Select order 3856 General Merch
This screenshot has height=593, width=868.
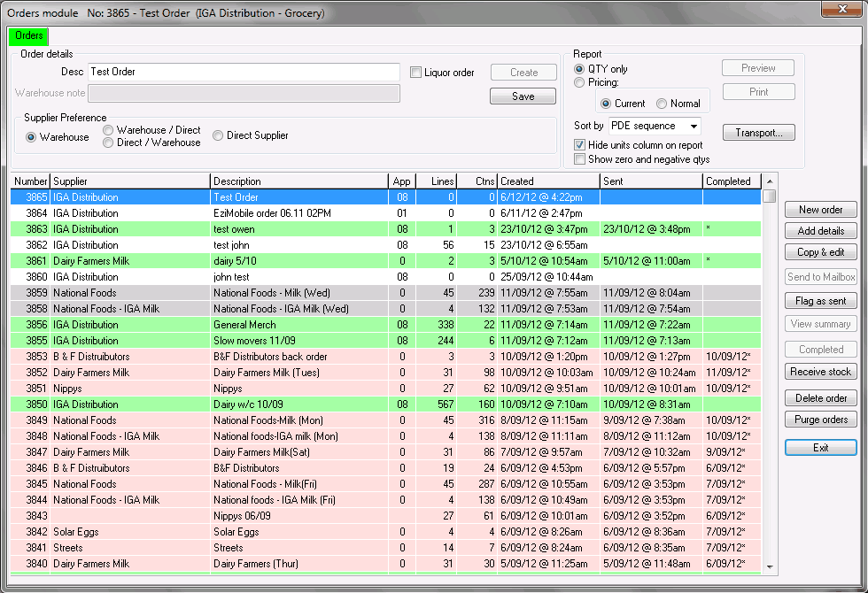point(386,325)
